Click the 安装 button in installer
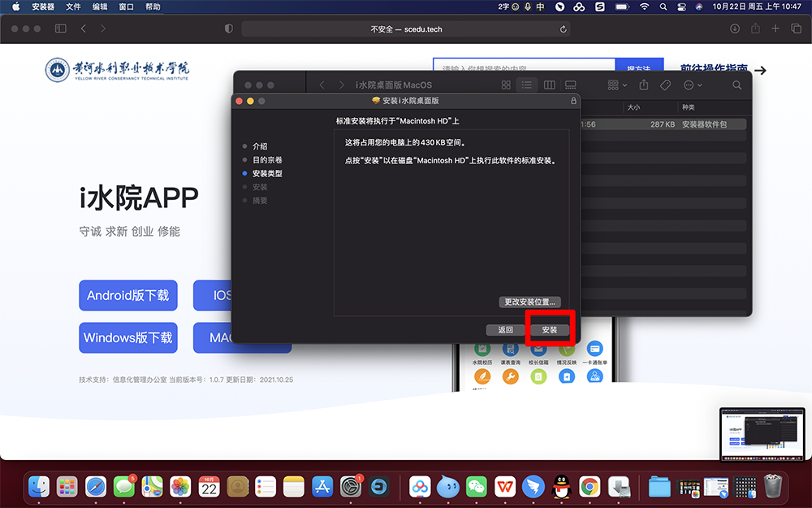812x508 pixels. 550,330
